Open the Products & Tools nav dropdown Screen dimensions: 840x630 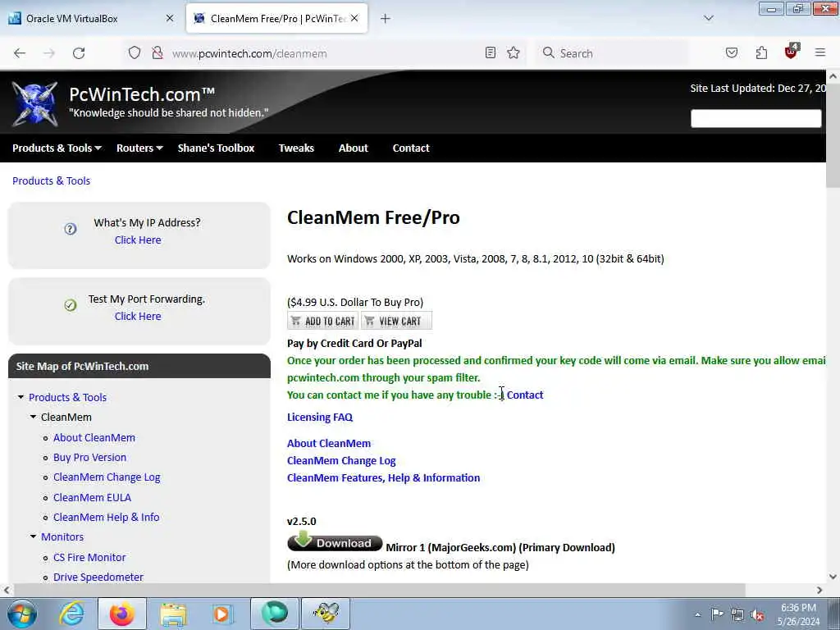57,148
